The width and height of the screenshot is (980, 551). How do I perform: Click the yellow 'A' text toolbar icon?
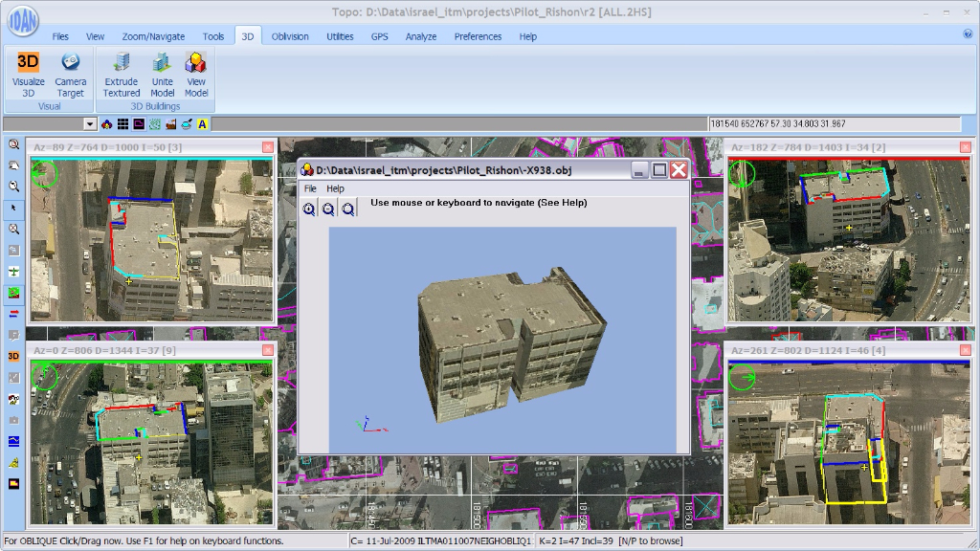[x=203, y=124]
